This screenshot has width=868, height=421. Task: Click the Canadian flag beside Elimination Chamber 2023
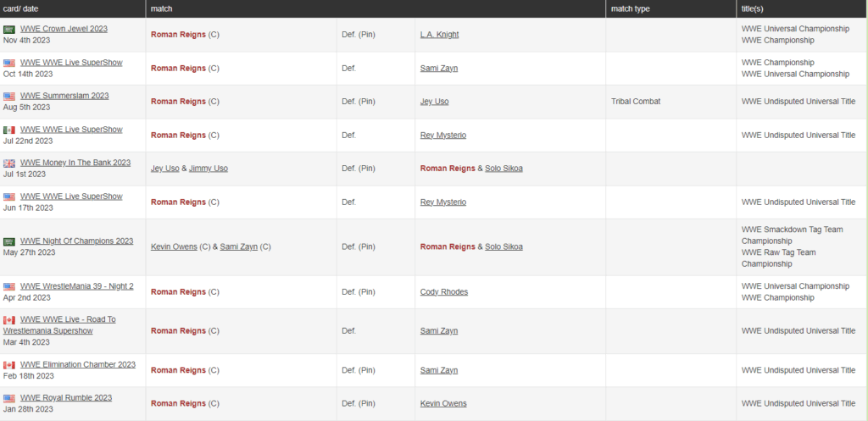coord(9,365)
